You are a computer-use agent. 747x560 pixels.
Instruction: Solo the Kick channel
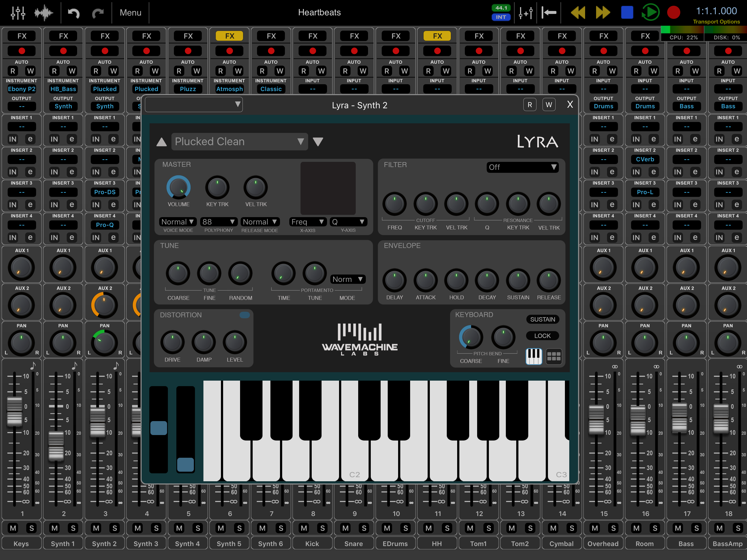click(x=323, y=528)
